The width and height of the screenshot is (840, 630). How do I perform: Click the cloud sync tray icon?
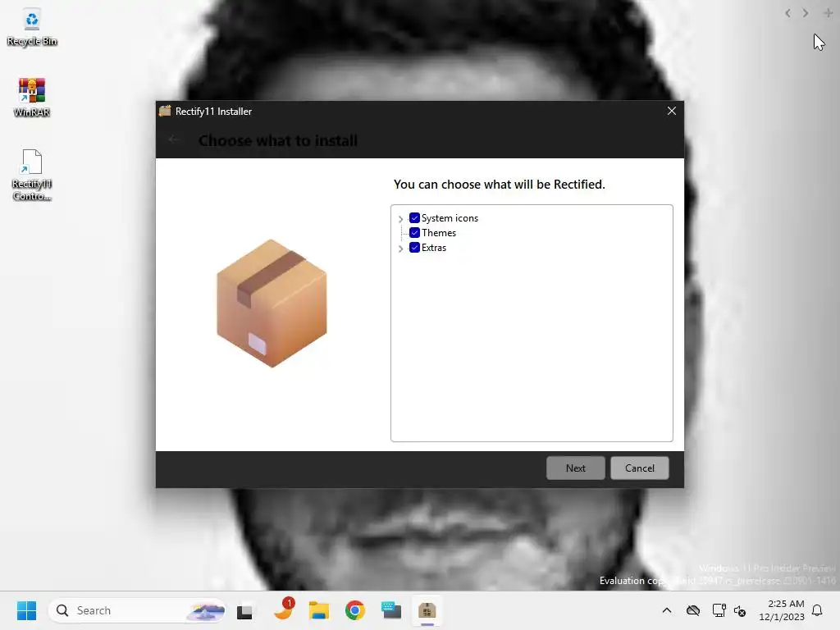[693, 610]
